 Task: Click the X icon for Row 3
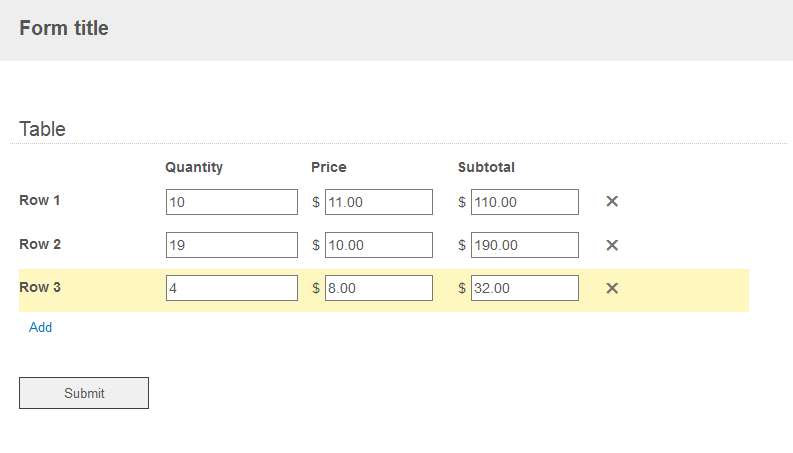tap(612, 288)
